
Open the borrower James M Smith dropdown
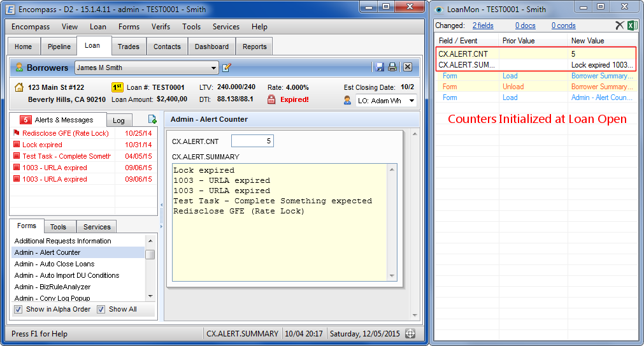[x=213, y=68]
